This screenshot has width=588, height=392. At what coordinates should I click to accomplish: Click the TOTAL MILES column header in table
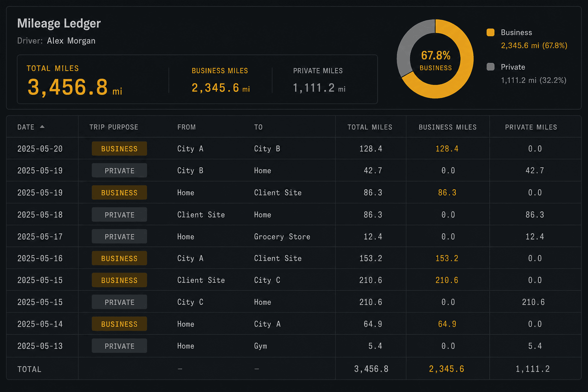pos(370,127)
